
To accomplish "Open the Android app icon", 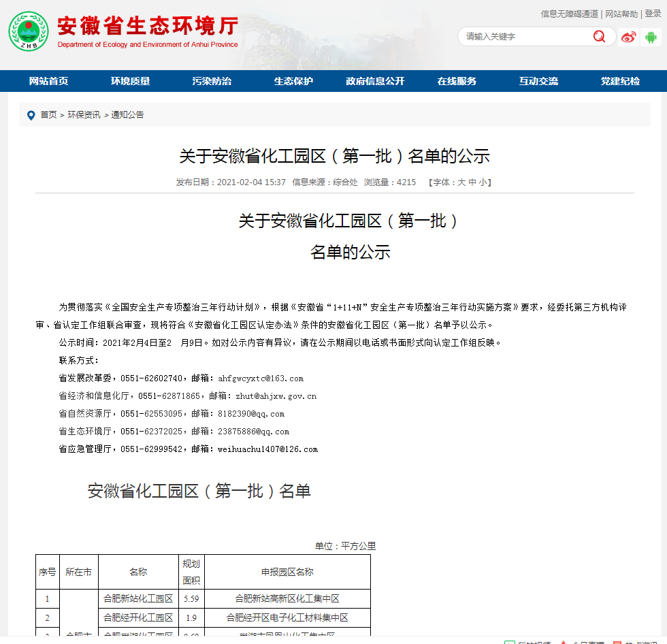I will [x=651, y=37].
